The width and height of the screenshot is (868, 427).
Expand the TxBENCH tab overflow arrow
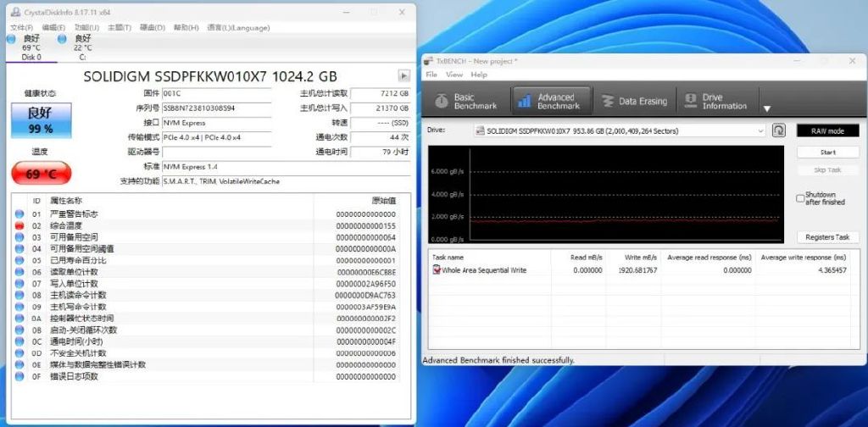(766, 109)
